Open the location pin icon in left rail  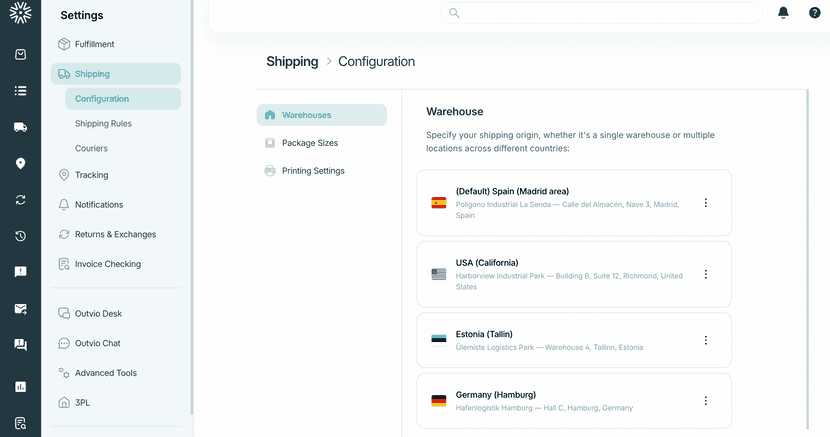tap(20, 164)
